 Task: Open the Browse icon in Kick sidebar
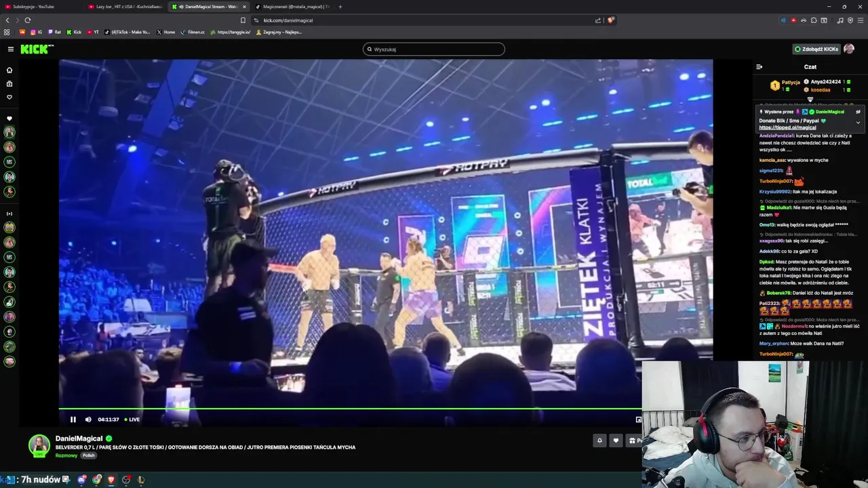[9, 83]
